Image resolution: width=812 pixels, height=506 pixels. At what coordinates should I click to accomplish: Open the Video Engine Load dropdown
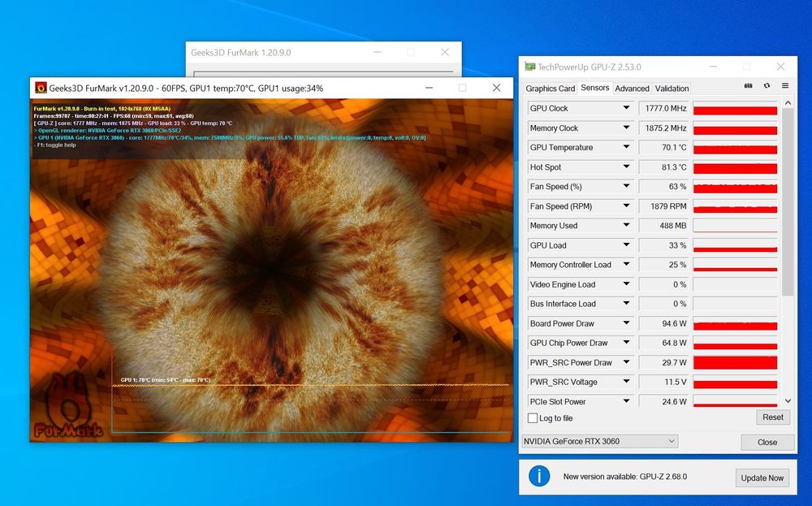pos(626,283)
